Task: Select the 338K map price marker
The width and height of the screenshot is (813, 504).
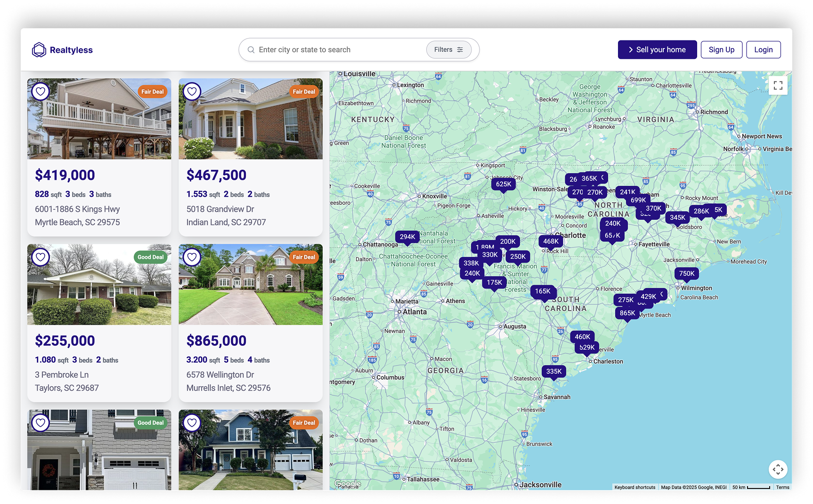Action: tap(471, 264)
